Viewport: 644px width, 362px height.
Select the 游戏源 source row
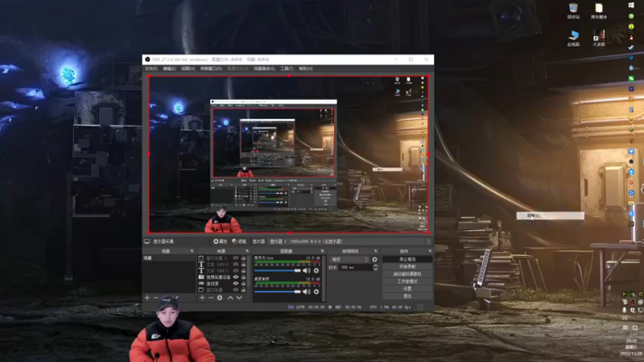tap(222, 283)
